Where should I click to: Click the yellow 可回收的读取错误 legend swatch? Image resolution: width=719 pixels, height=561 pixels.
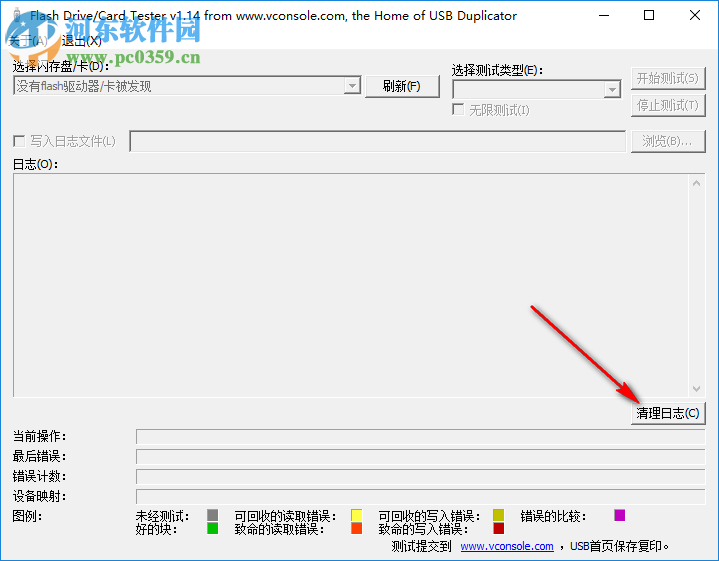[356, 515]
